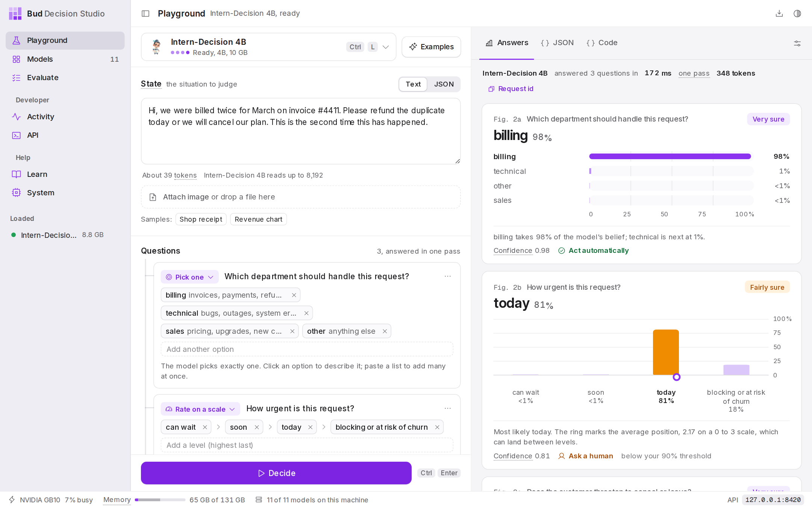Click the Decide button
The width and height of the screenshot is (812, 508).
point(276,473)
